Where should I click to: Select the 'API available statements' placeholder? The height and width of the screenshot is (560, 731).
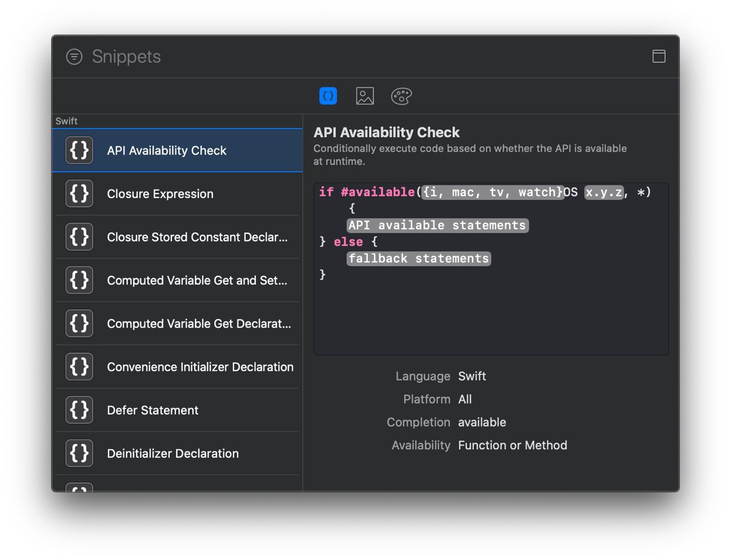click(x=437, y=225)
